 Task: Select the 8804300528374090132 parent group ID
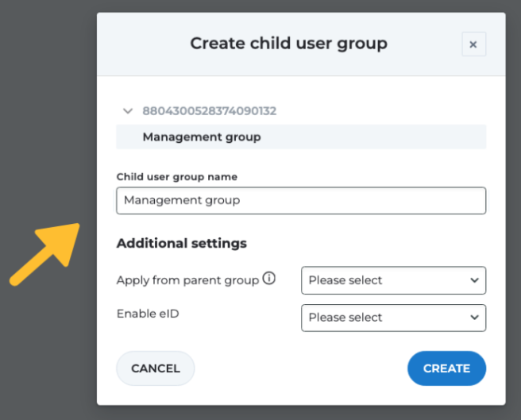(x=209, y=111)
